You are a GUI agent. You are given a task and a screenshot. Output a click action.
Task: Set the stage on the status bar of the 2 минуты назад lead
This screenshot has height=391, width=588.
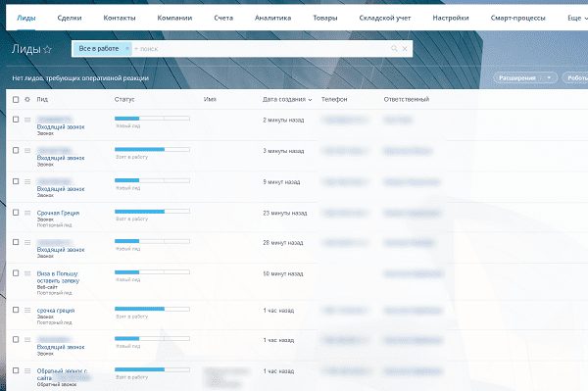tap(152, 119)
